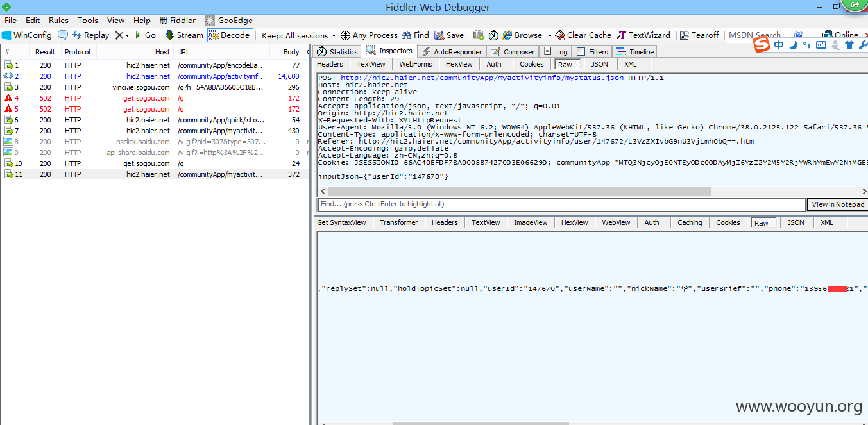Click the timer stopwatch icon
868x425 pixels.
[493, 35]
